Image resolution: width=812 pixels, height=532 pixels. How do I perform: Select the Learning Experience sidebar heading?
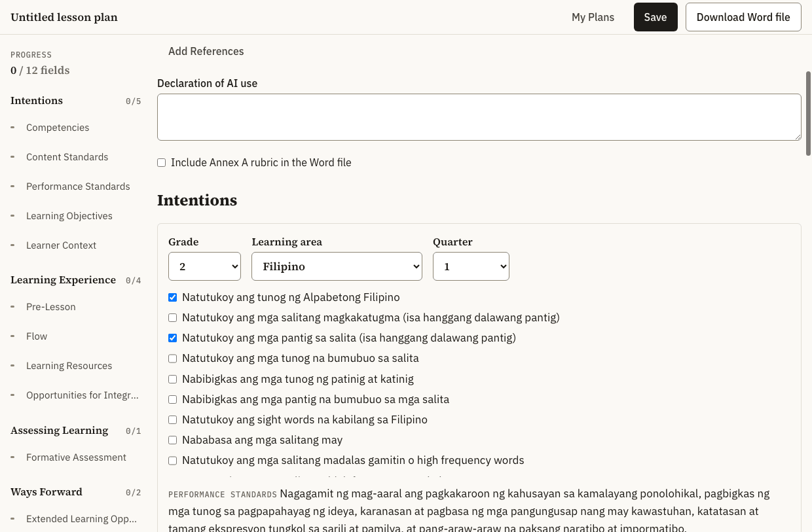tap(63, 279)
